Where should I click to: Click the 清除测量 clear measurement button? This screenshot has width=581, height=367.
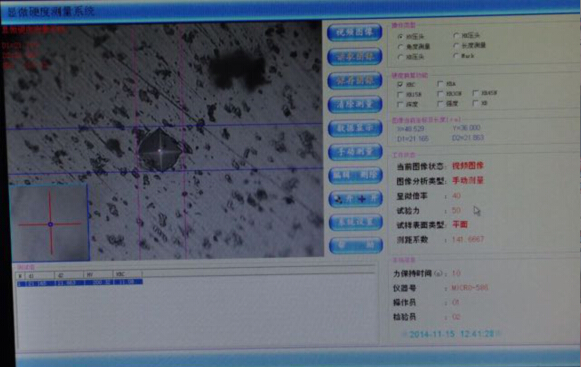pyautogui.click(x=355, y=104)
